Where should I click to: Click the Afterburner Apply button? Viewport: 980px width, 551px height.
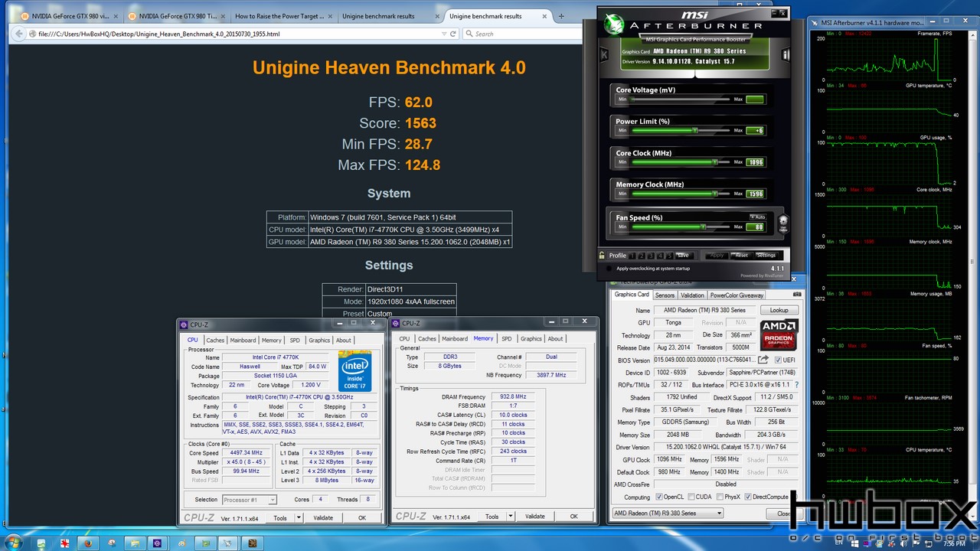click(x=716, y=255)
